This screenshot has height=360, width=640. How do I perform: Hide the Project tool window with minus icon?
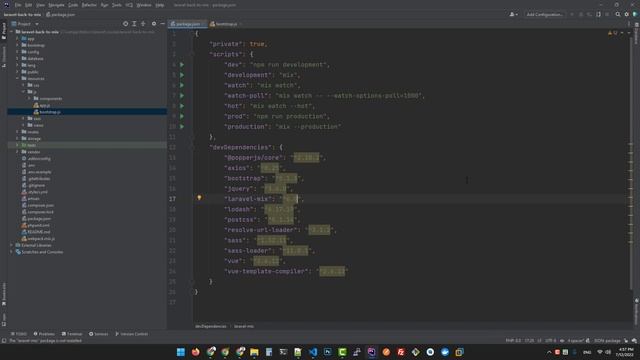click(x=162, y=24)
